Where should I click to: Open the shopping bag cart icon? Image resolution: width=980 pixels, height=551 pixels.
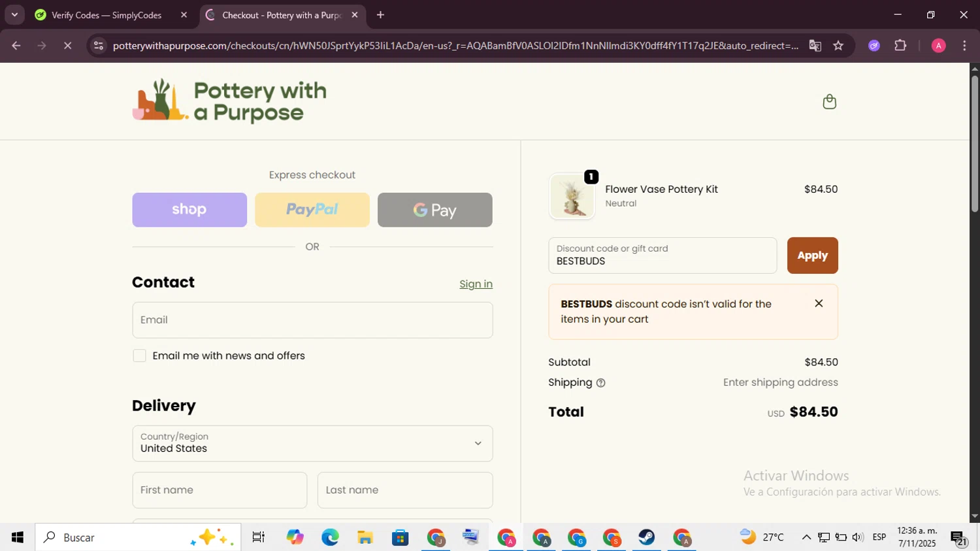(x=829, y=101)
